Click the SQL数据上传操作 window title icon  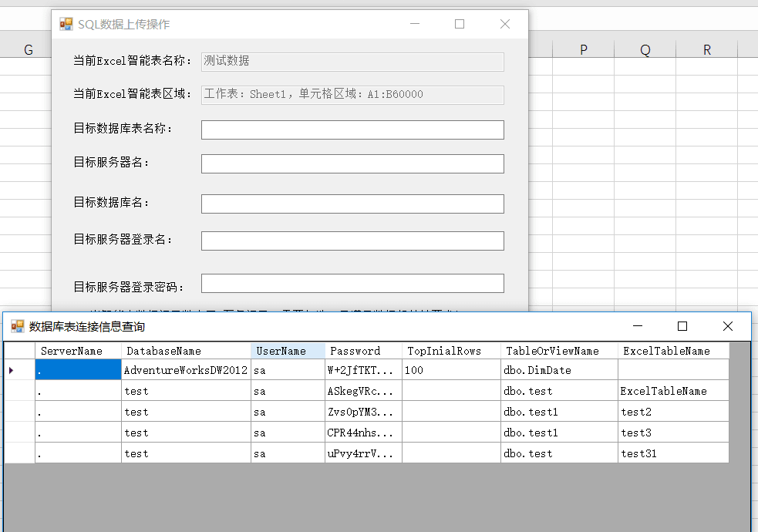click(66, 24)
